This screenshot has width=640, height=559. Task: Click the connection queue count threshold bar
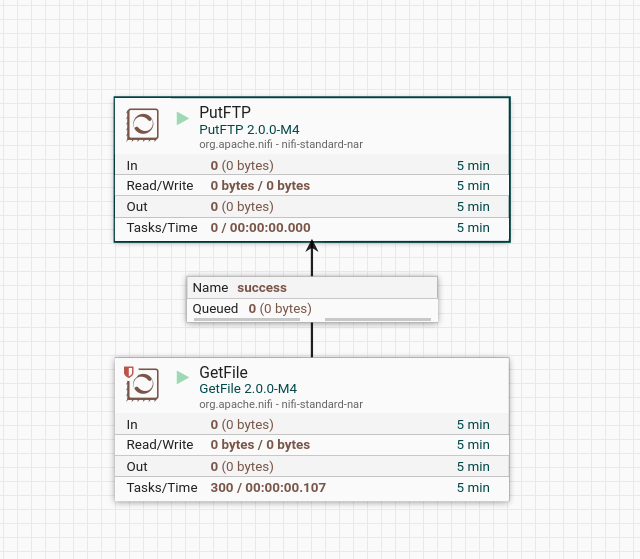tap(247, 319)
